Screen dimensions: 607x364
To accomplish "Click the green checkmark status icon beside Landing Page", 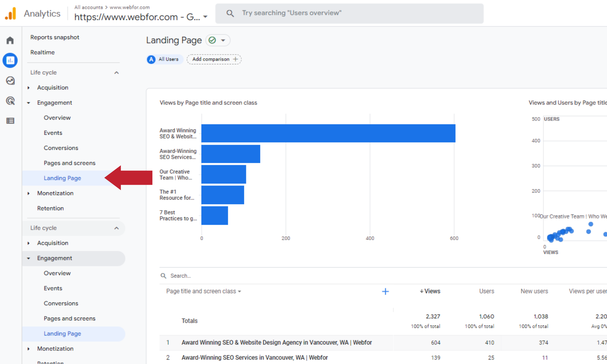I will pos(212,40).
